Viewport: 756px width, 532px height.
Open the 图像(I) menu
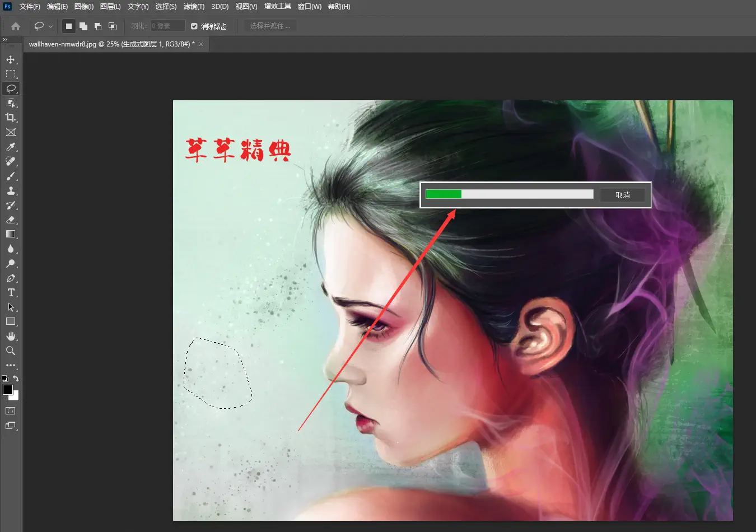[x=84, y=7]
